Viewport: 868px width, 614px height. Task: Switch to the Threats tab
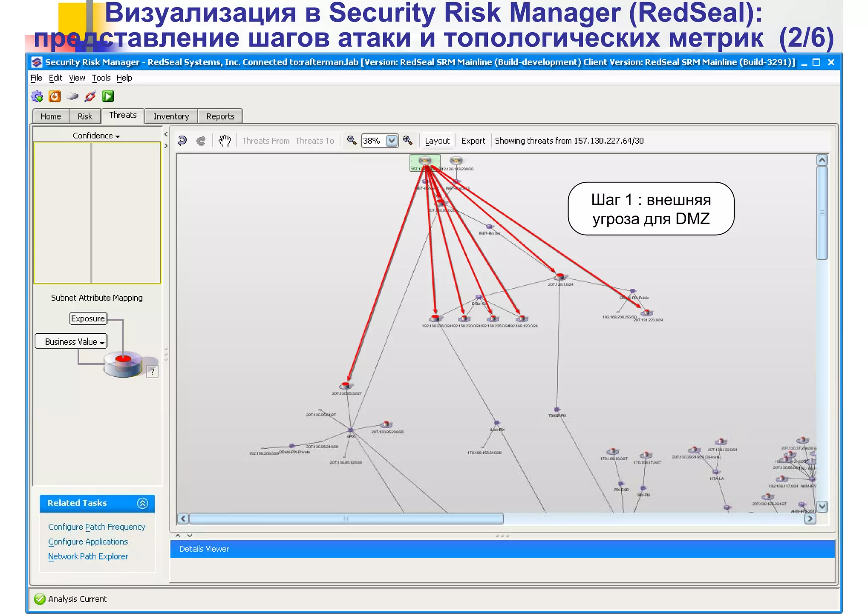(123, 115)
